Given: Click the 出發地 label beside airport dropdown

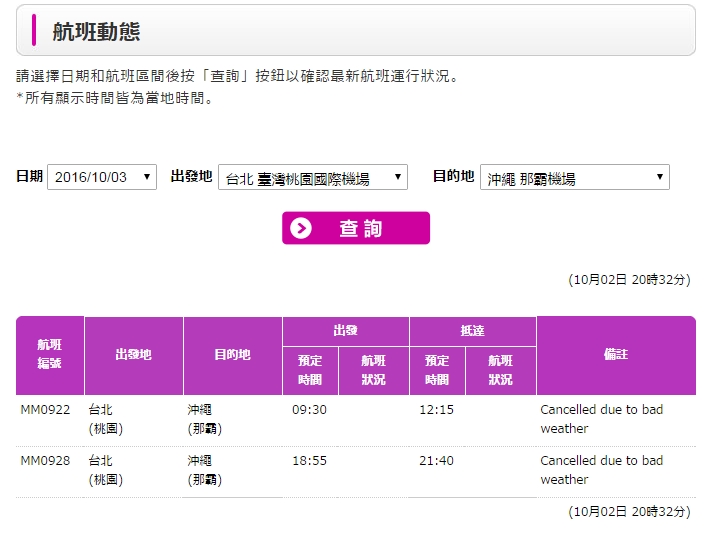Looking at the screenshot, I should 191,176.
